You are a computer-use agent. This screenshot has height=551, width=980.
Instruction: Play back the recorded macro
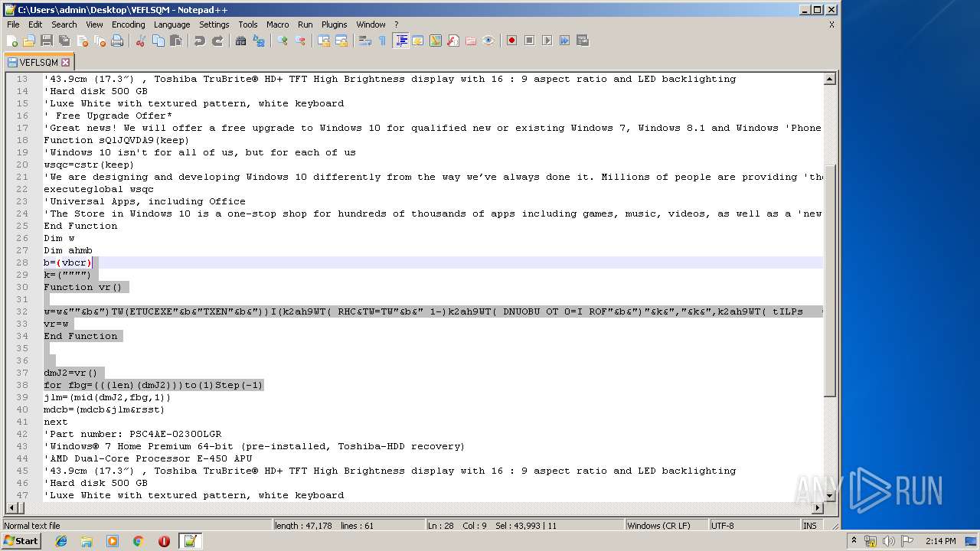pos(547,41)
